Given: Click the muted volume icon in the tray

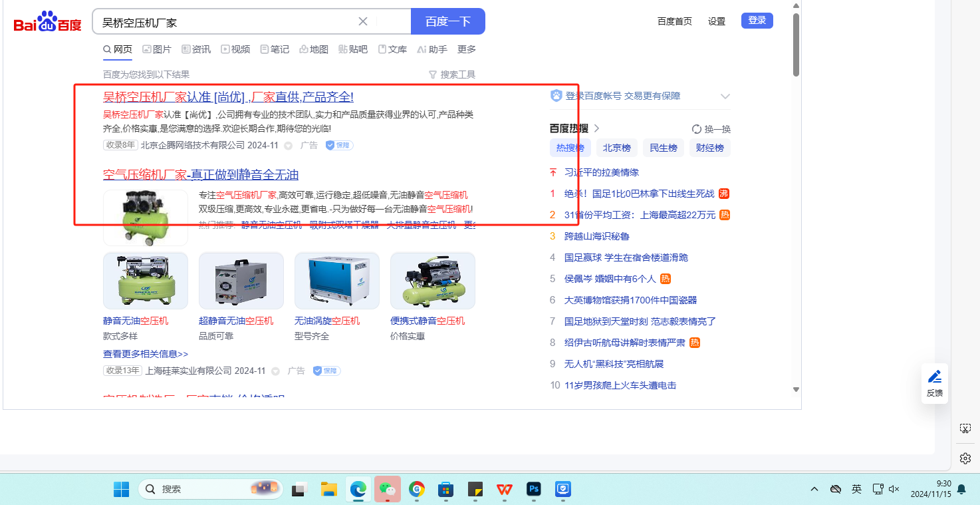Looking at the screenshot, I should point(894,489).
